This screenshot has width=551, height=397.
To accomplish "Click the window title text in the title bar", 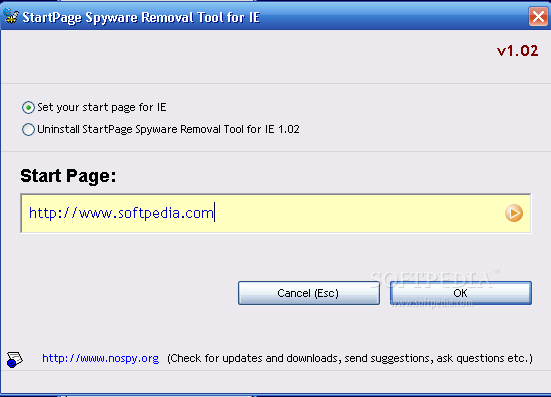I will click(141, 17).
